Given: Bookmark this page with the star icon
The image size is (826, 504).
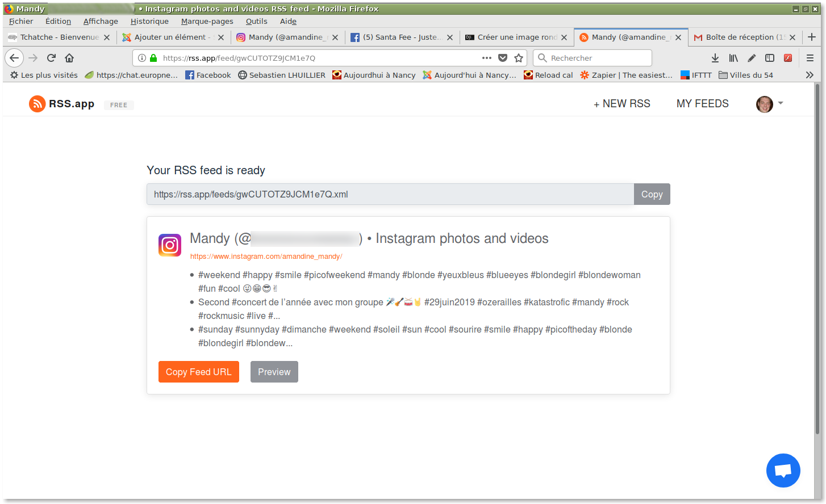Looking at the screenshot, I should click(519, 58).
